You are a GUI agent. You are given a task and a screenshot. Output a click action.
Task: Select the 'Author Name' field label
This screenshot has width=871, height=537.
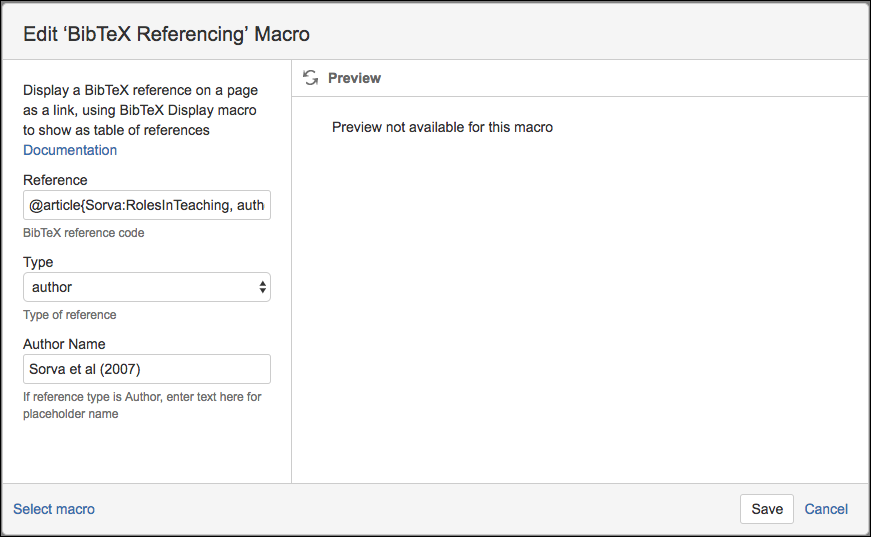click(x=64, y=344)
